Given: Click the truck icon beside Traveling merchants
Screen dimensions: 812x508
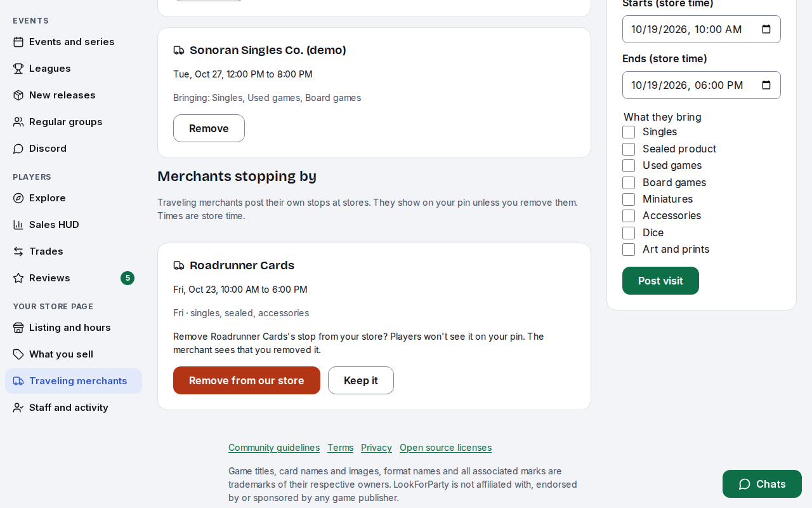Looking at the screenshot, I should pyautogui.click(x=18, y=381).
